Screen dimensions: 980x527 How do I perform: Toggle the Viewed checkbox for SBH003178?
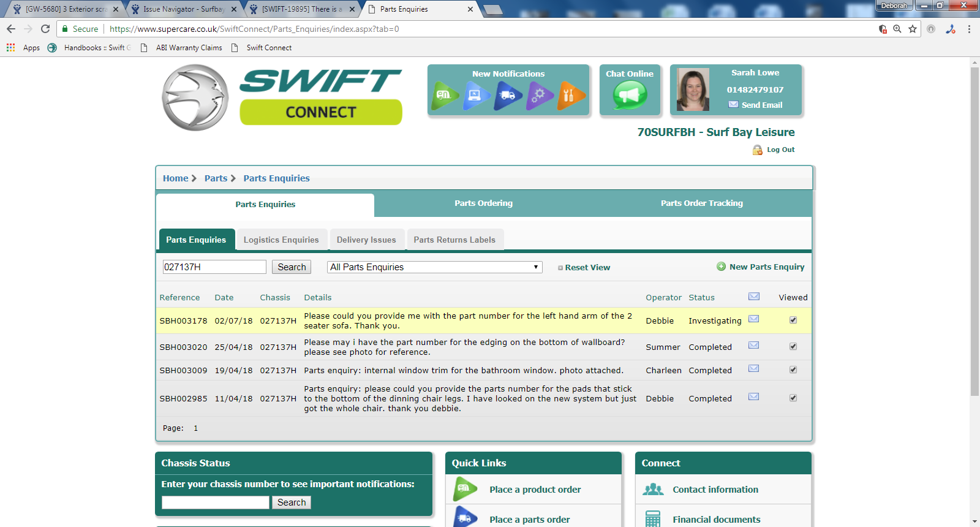(793, 320)
